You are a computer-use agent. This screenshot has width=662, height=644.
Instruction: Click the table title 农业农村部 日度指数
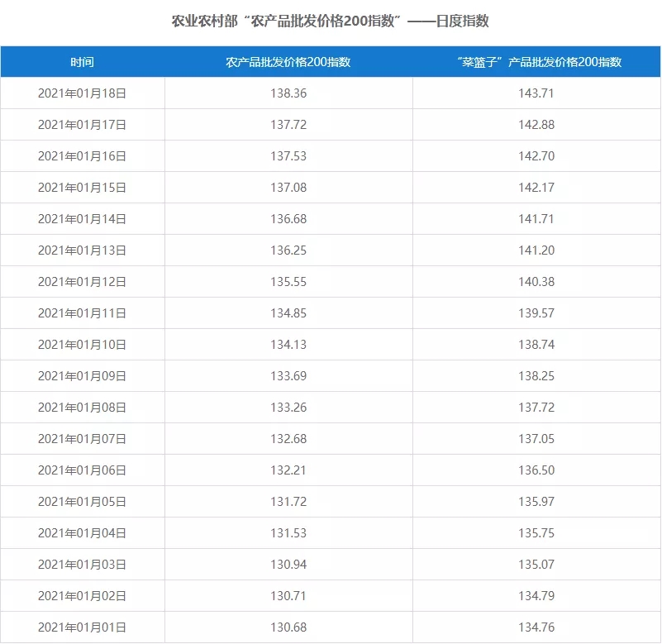tap(330, 21)
